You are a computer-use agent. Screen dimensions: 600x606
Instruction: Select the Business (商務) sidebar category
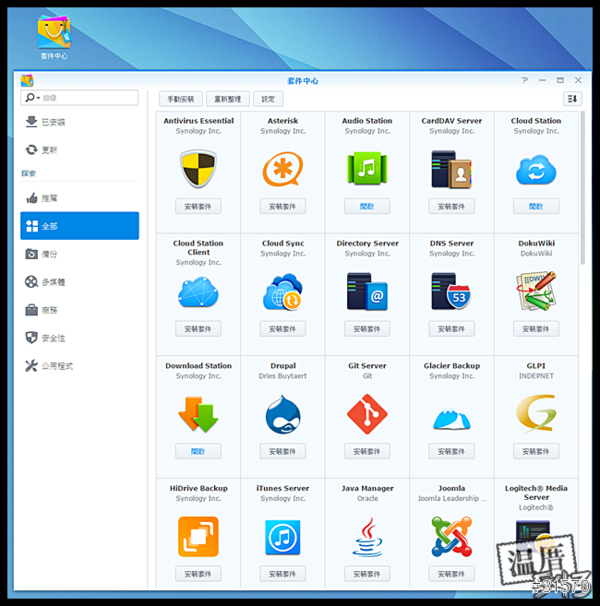(x=80, y=310)
